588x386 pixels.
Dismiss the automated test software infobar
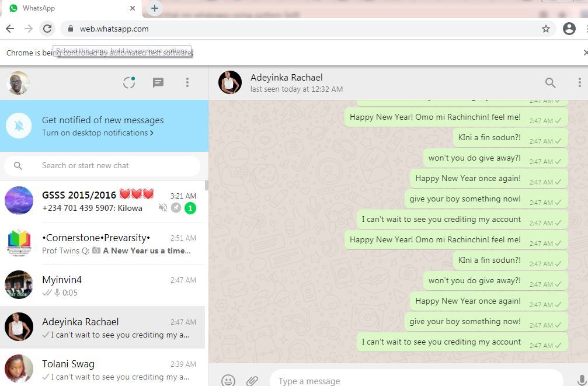pyautogui.click(x=586, y=53)
